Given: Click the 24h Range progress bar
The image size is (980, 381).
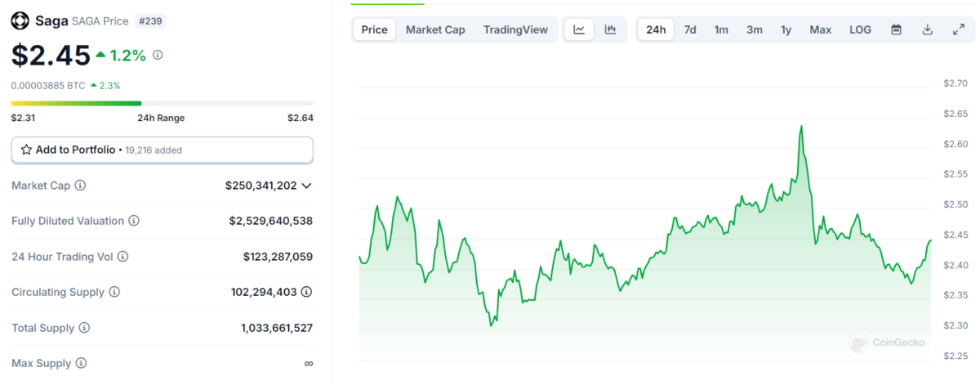Looking at the screenshot, I should tap(162, 103).
